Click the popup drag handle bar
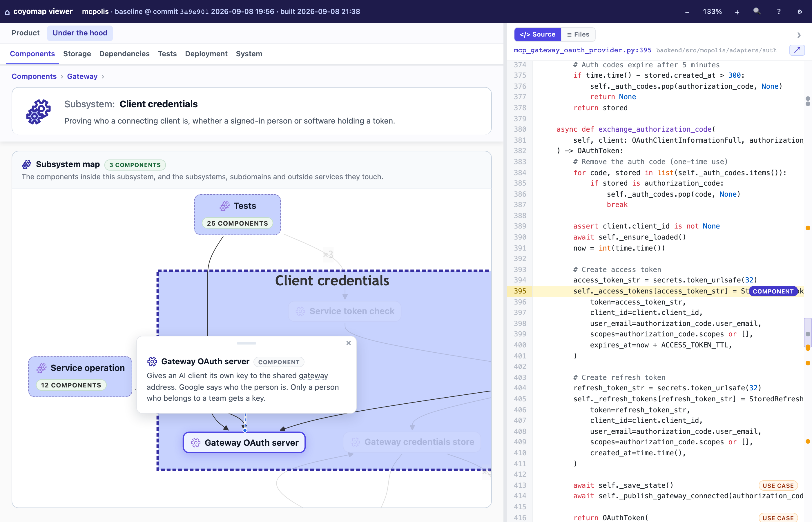Image resolution: width=812 pixels, height=522 pixels. [246, 343]
